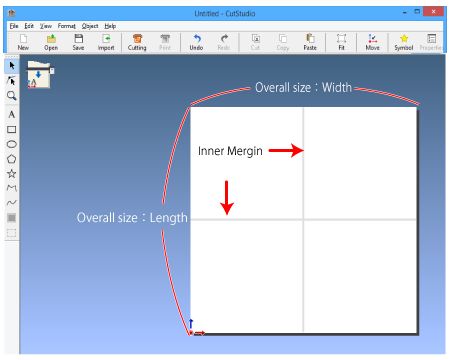Select the star shape tool
This screenshot has height=360, width=450.
12,173
